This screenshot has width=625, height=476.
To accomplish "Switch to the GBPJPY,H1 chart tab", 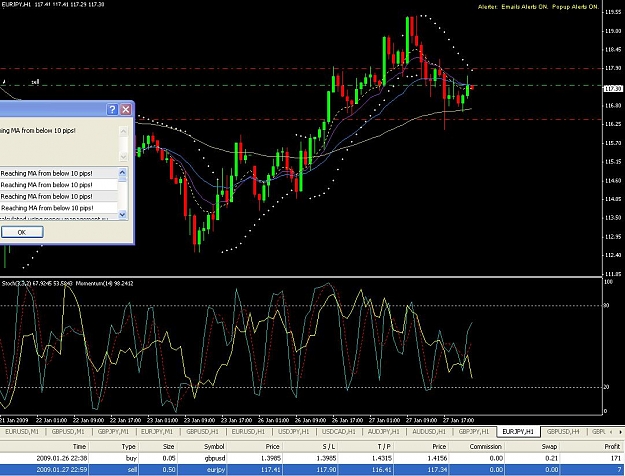I will point(474,432).
